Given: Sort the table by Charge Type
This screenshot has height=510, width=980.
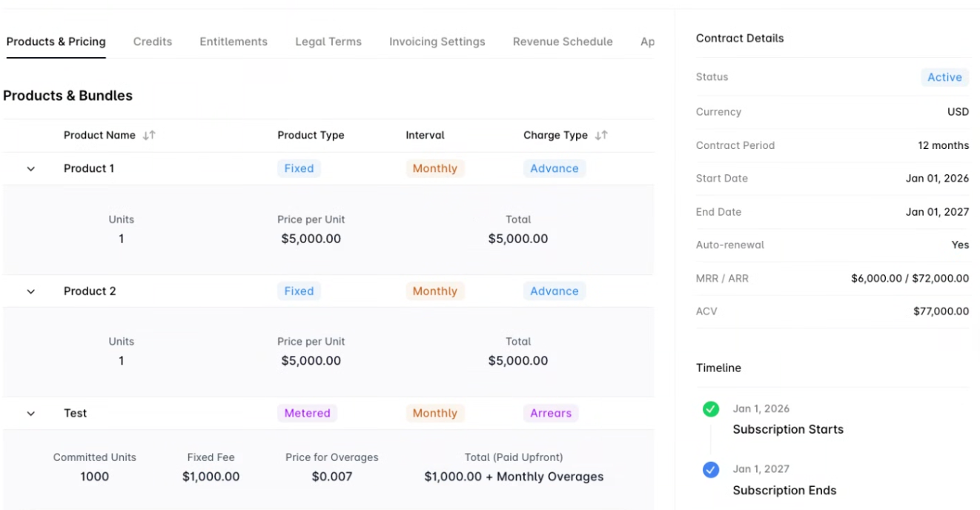Looking at the screenshot, I should 601,135.
